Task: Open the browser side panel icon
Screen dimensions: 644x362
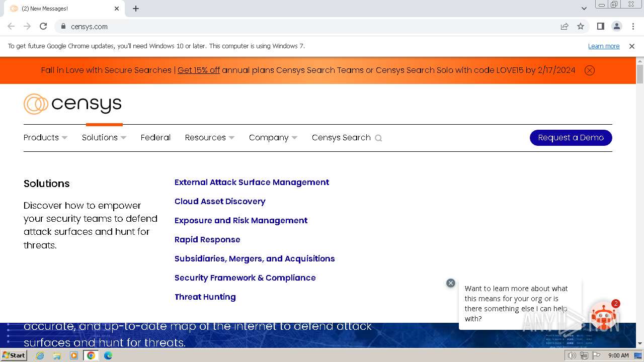Action: (x=600, y=26)
